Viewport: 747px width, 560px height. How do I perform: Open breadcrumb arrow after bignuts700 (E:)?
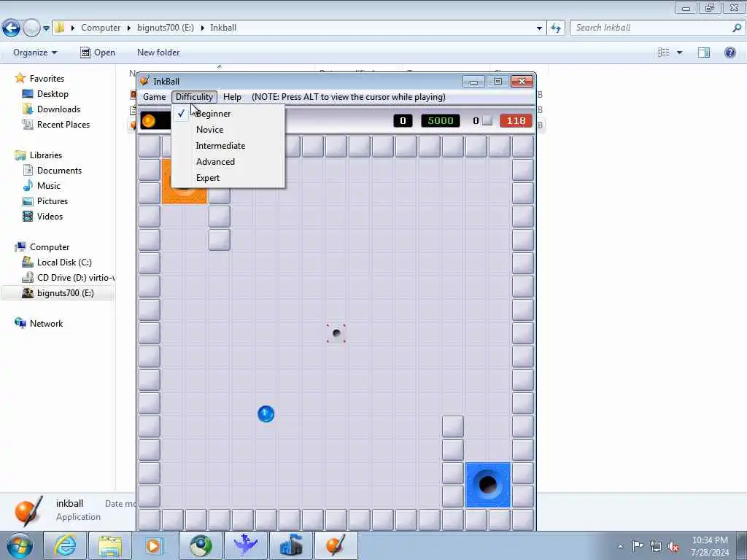[203, 28]
